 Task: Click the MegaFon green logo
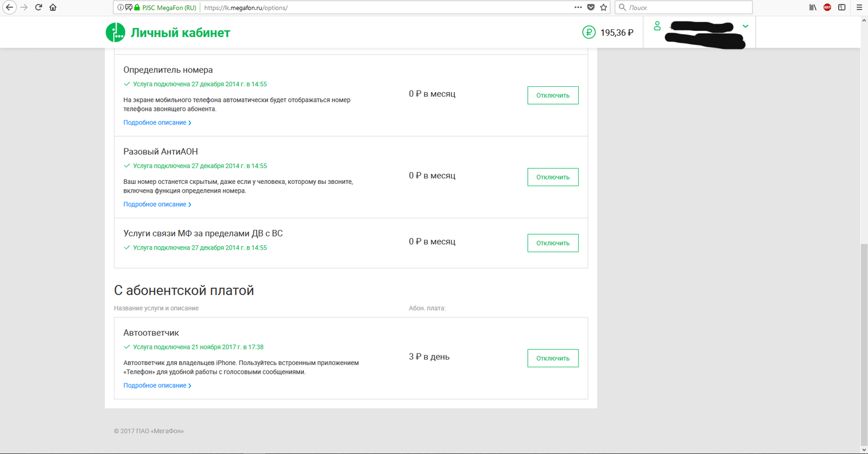tap(115, 33)
